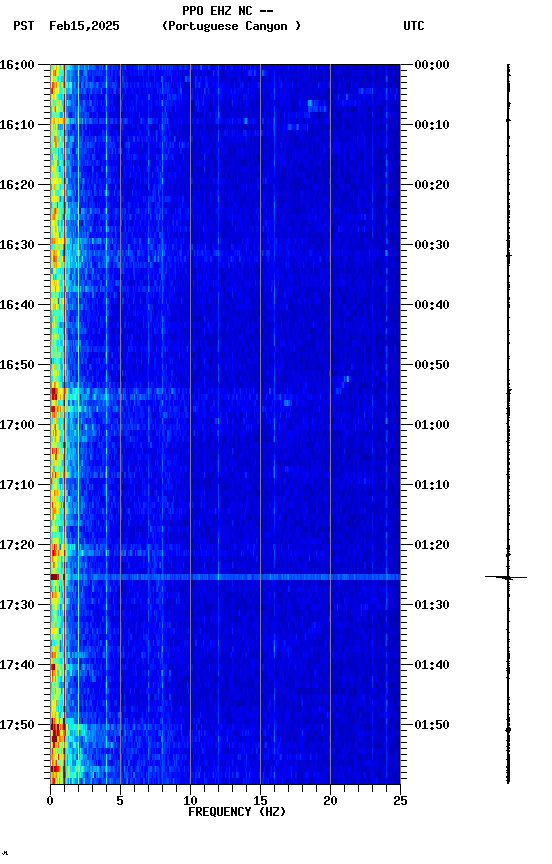Click the '16:00' PST time label
This screenshot has height=864, width=552.
(17, 65)
